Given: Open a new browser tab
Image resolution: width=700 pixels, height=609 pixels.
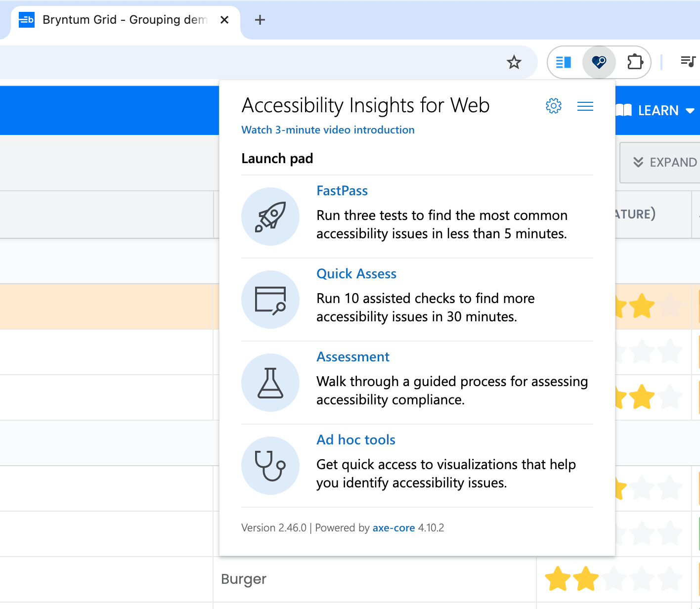Looking at the screenshot, I should tap(260, 20).
